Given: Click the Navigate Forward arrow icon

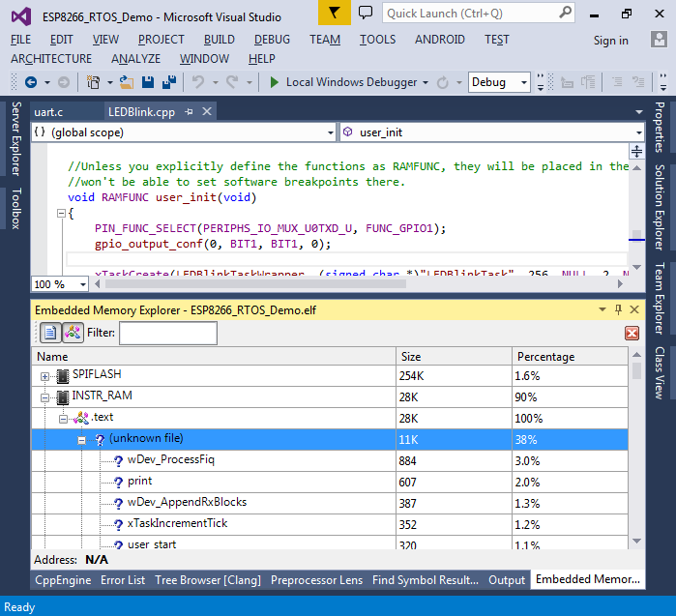Looking at the screenshot, I should point(64,82).
